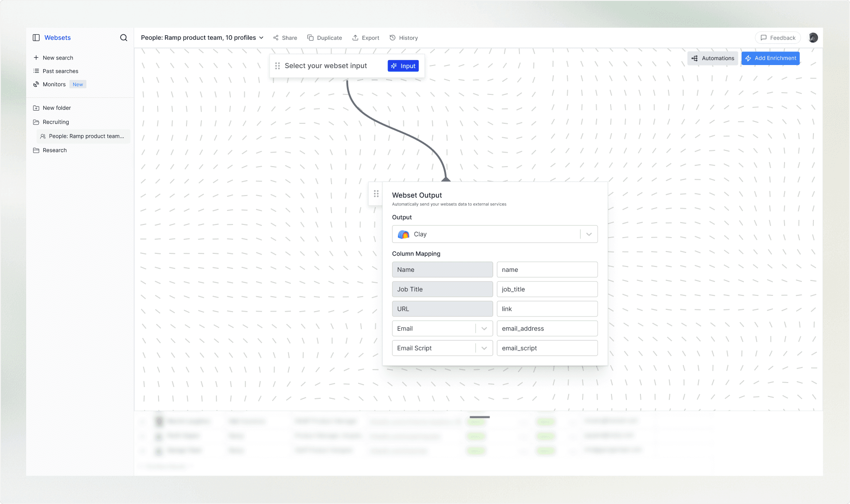Click the New search plus icon
Viewport: 850px width, 504px height.
36,58
